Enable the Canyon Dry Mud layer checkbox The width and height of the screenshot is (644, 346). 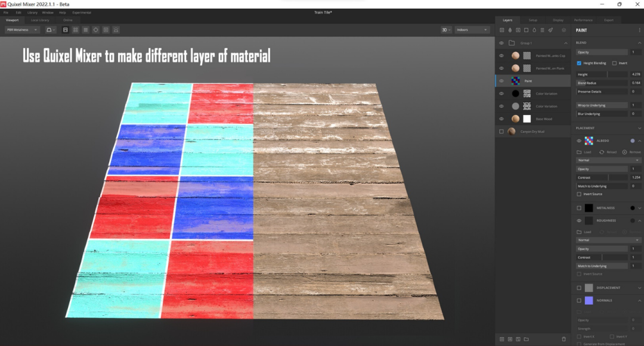501,132
